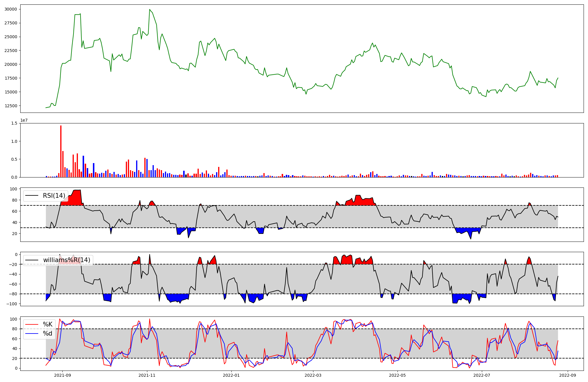Screen dimensions: 588x382
Task: Click the %K legend text
Action: pyautogui.click(x=48, y=324)
